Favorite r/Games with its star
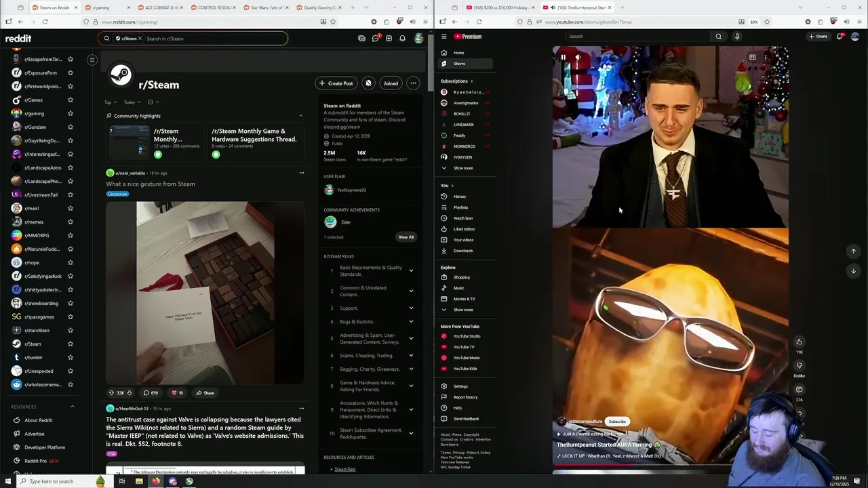The height and width of the screenshot is (488, 868). coord(70,100)
